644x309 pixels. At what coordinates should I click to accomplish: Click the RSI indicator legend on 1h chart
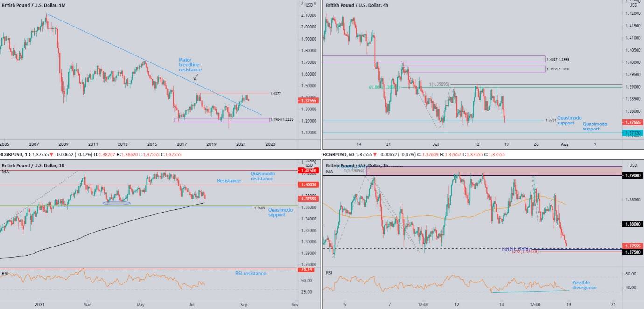click(329, 273)
